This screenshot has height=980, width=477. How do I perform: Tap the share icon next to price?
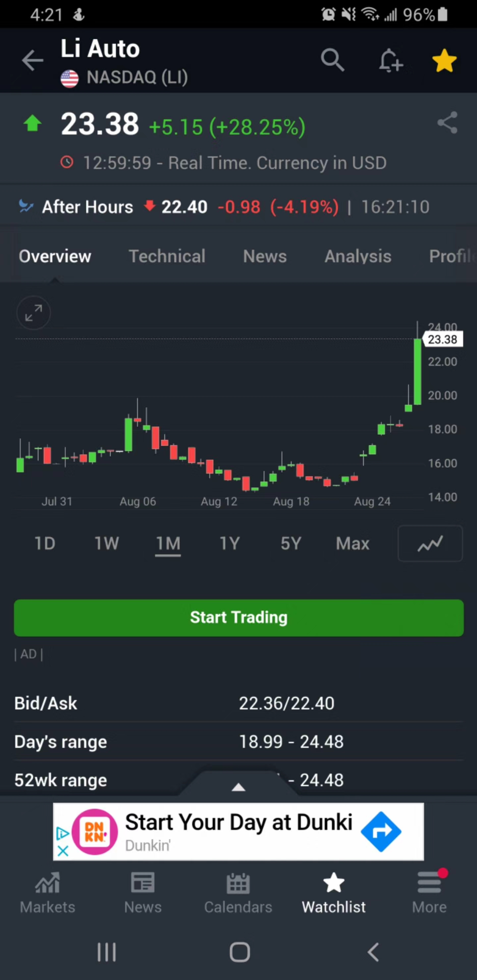click(447, 122)
